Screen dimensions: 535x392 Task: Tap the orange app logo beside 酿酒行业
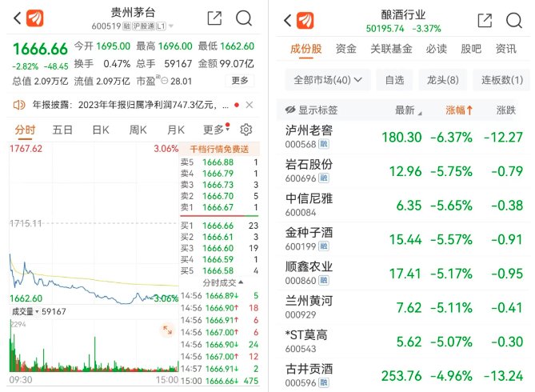pyautogui.click(x=305, y=21)
